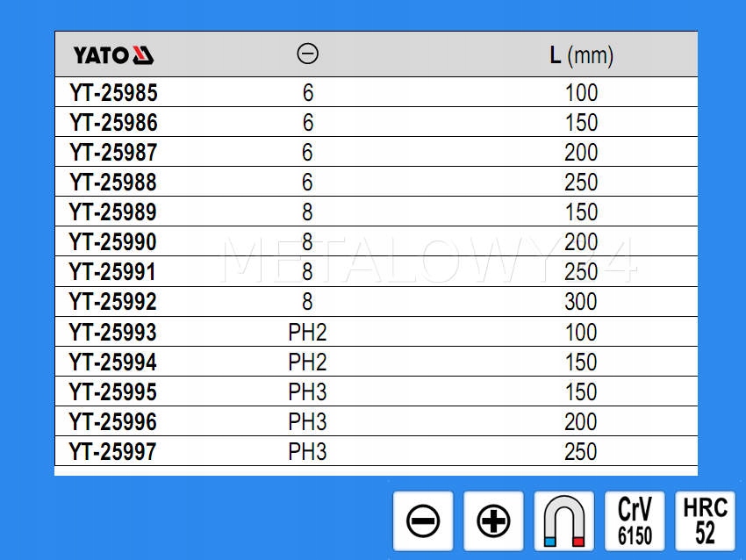Viewport: 746px width, 560px height.
Task: Click size 6 in YT-25985 row
Action: coord(308,92)
